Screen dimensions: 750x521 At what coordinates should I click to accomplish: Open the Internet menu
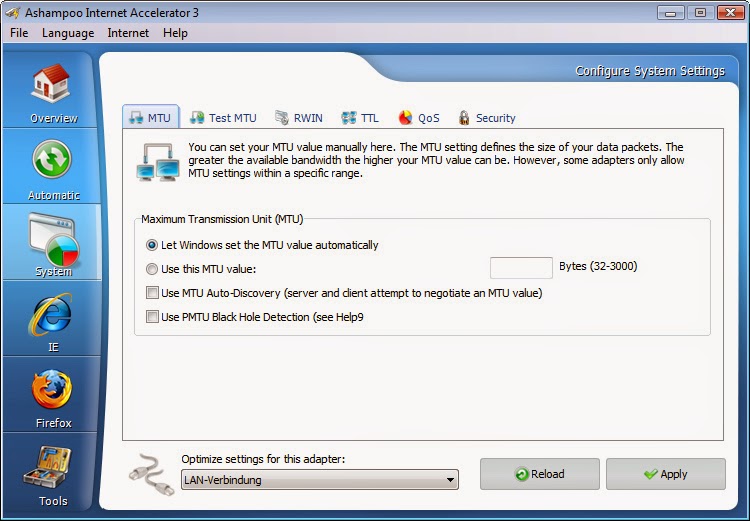coord(128,33)
